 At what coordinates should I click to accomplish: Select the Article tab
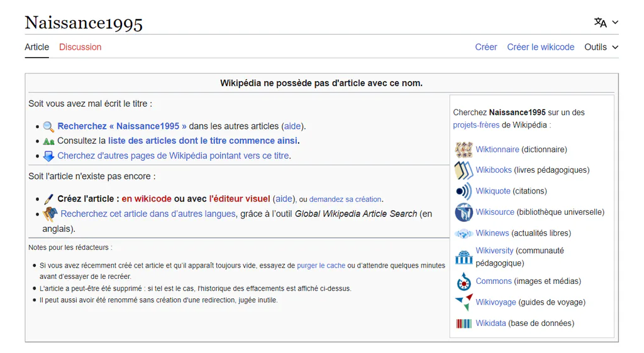pyautogui.click(x=36, y=47)
